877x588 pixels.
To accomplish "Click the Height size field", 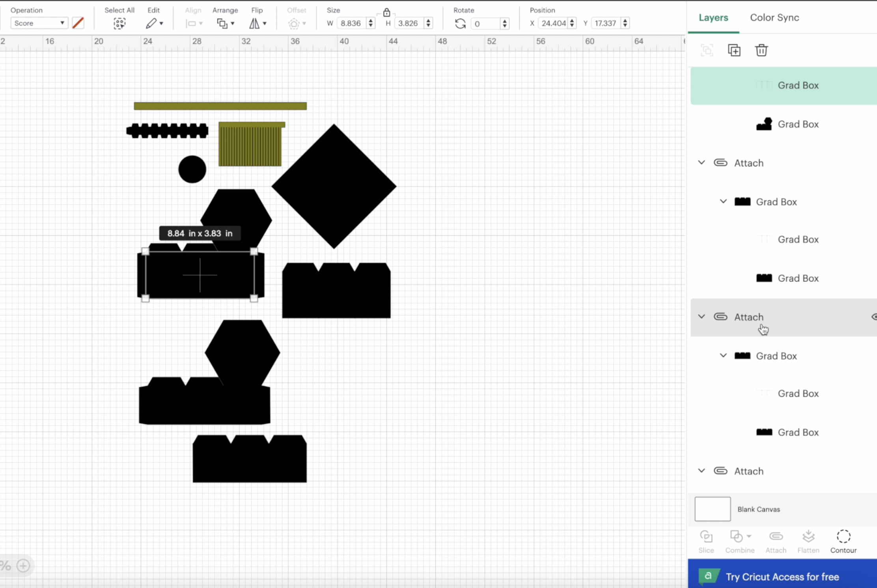I will [409, 23].
